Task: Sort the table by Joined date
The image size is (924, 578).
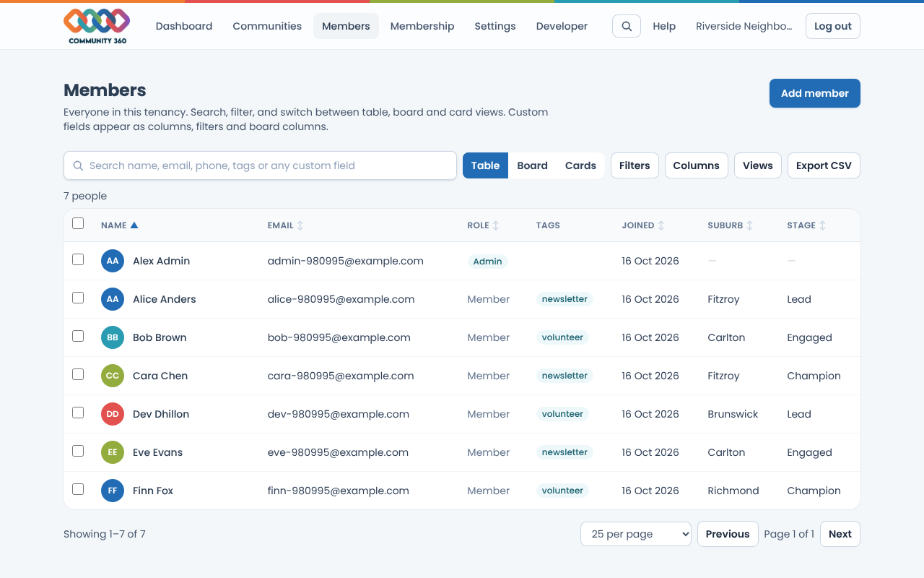Action: tap(643, 225)
